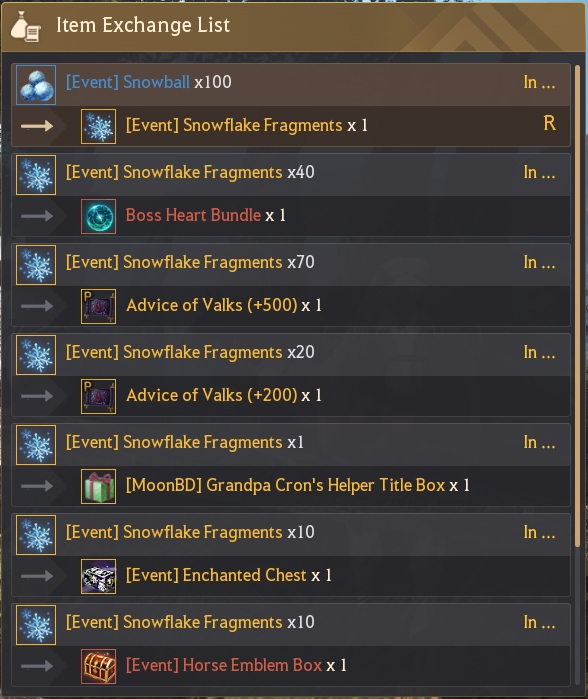Click the [Event] Horse Emblem Box text

point(224,665)
